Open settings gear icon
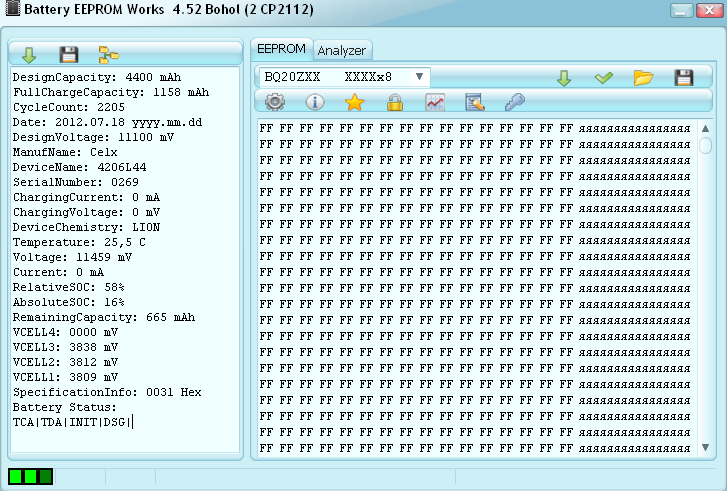The height and width of the screenshot is (491, 727). pos(275,102)
